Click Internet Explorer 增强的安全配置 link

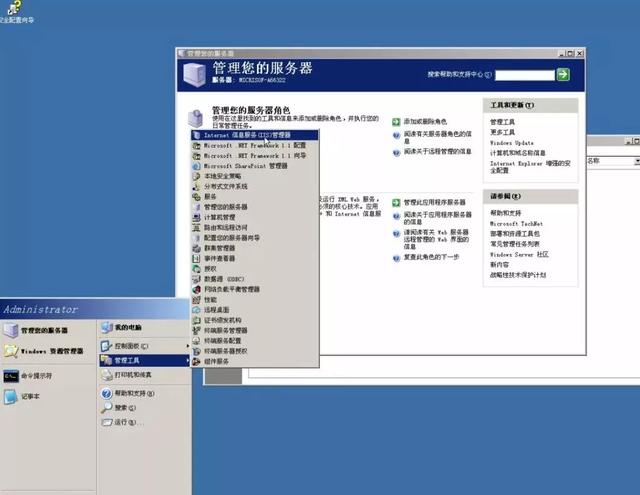pos(530,166)
